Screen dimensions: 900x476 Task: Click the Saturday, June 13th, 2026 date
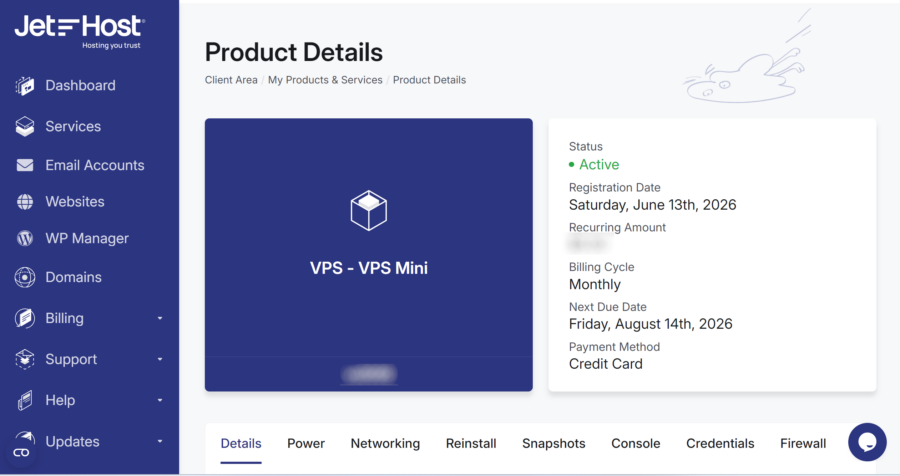652,205
